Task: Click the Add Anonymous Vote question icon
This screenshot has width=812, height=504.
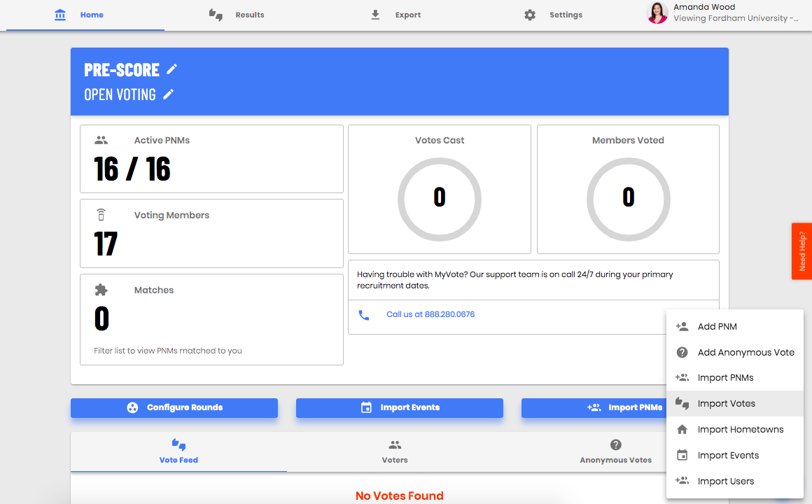Action: 682,352
